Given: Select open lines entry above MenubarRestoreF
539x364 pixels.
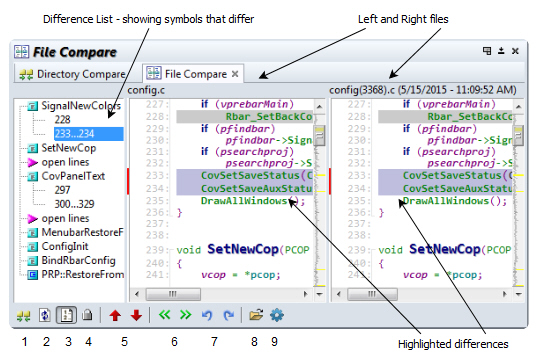Looking at the screenshot, I should pos(65,218).
